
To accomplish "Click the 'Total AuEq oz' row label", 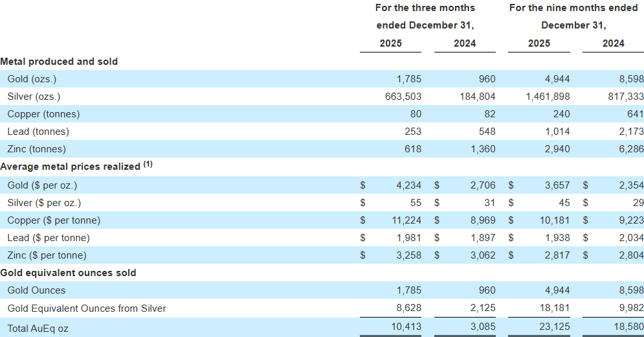I will point(38,328).
